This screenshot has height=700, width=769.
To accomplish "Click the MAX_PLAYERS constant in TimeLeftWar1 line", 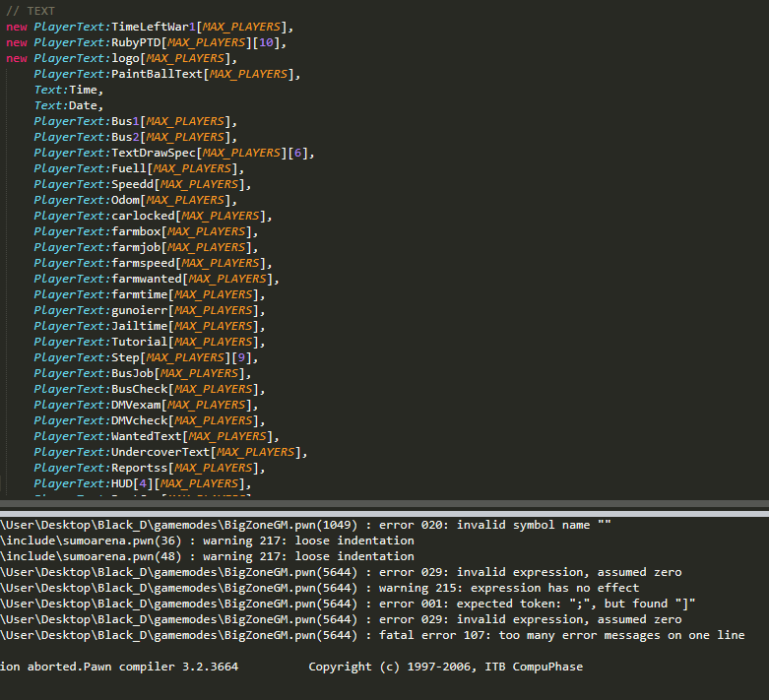I will click(241, 27).
